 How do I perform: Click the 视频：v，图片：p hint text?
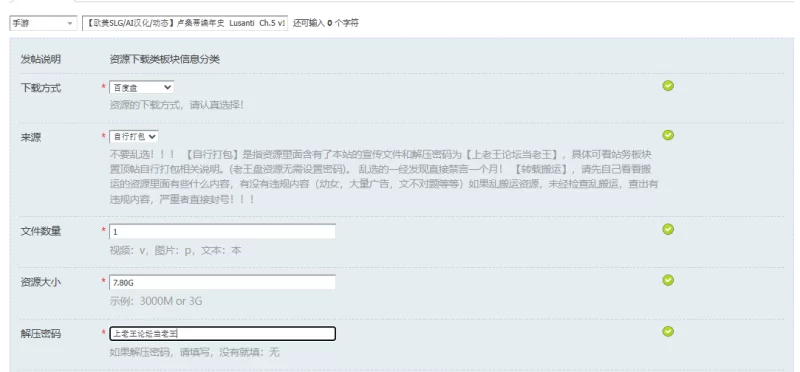176,251
